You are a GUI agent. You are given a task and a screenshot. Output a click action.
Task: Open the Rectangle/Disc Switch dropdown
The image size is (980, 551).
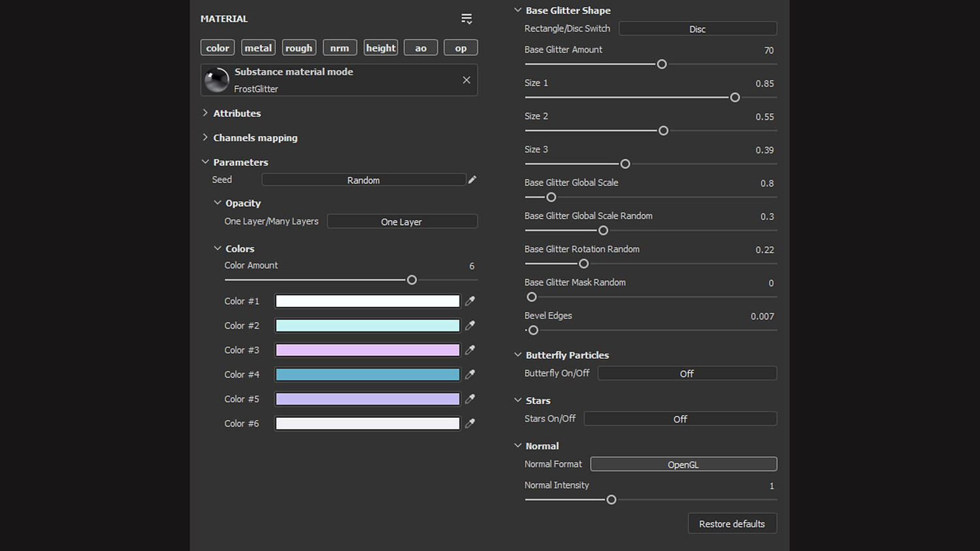point(697,29)
